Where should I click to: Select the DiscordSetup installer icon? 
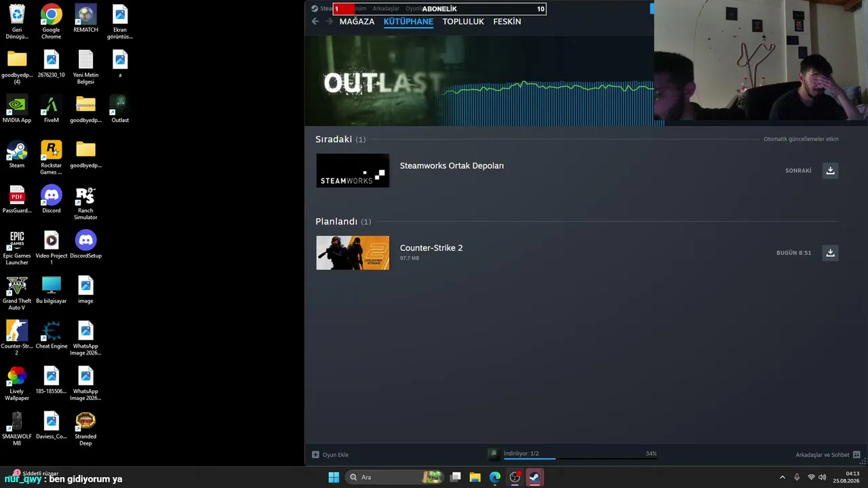[x=85, y=245]
